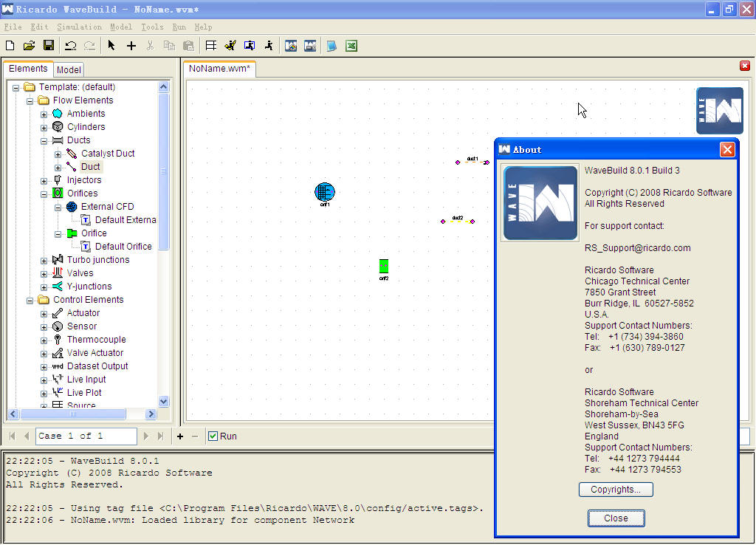The height and width of the screenshot is (545, 756).
Task: Click the Thermocouple icon in tree
Action: point(58,340)
